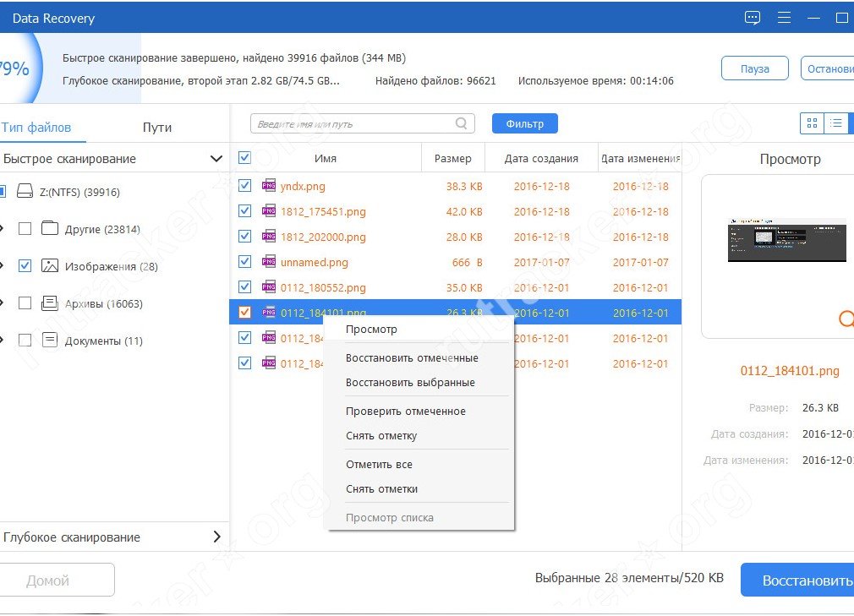Click the Документы document icon

50,340
